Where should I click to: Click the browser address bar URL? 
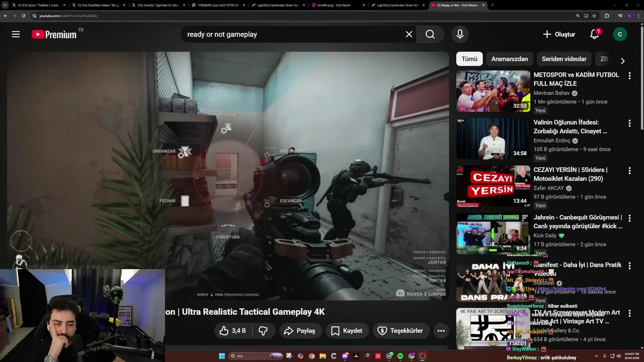coord(68,16)
